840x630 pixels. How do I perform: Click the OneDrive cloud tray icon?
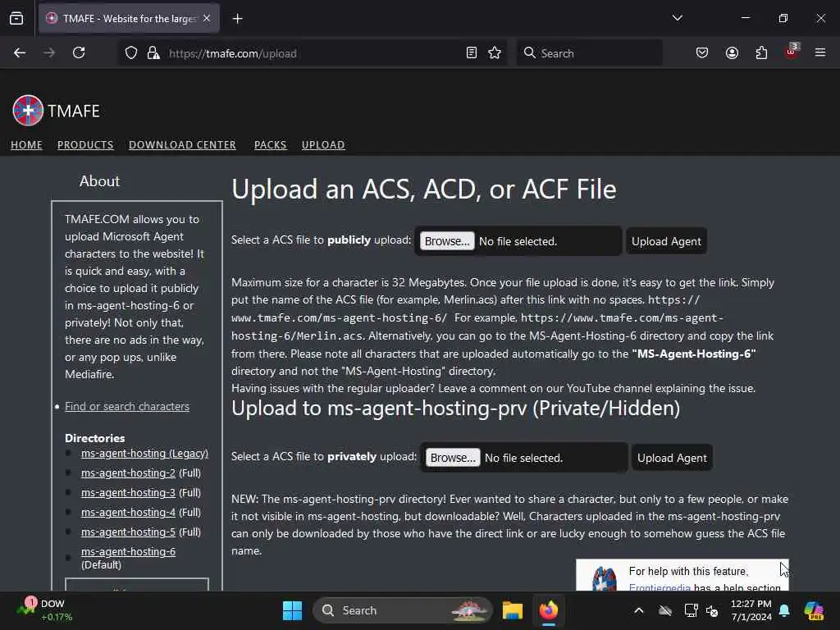tap(665, 610)
